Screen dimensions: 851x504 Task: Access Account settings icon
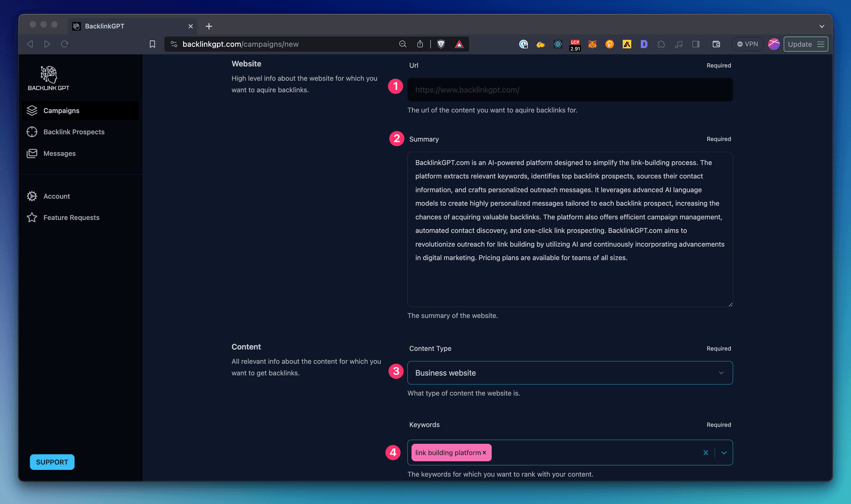point(33,195)
